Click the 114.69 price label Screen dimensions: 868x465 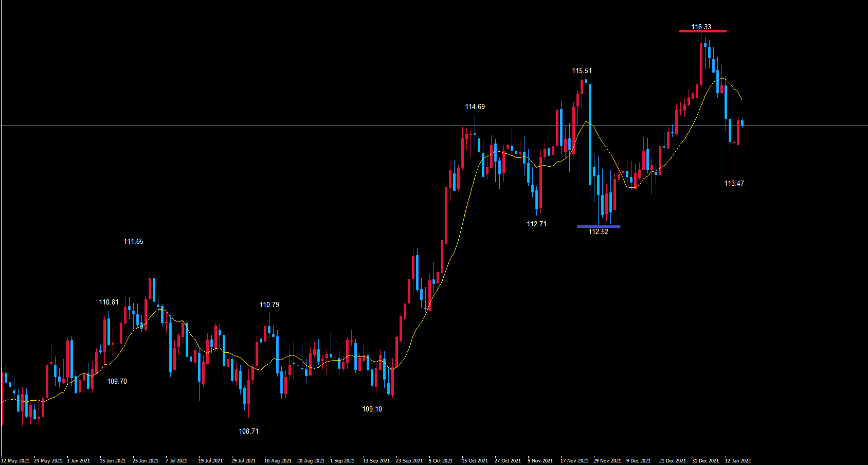(x=475, y=107)
